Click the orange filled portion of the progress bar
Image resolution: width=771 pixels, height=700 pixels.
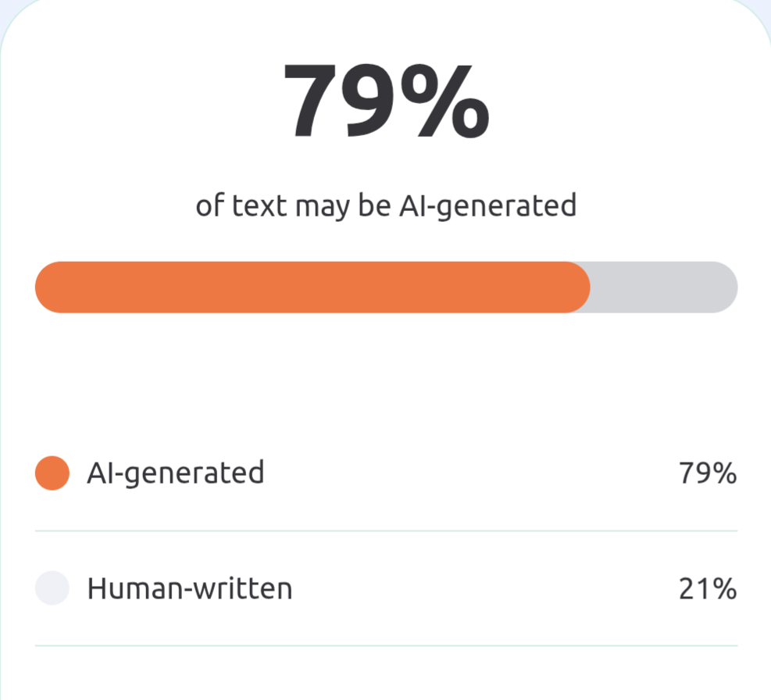[312, 287]
